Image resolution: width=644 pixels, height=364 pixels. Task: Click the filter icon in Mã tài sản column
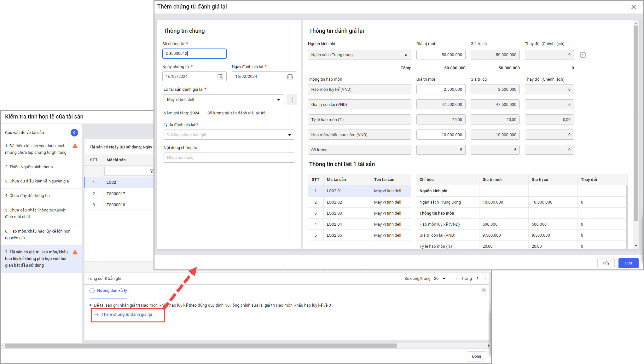[151, 171]
